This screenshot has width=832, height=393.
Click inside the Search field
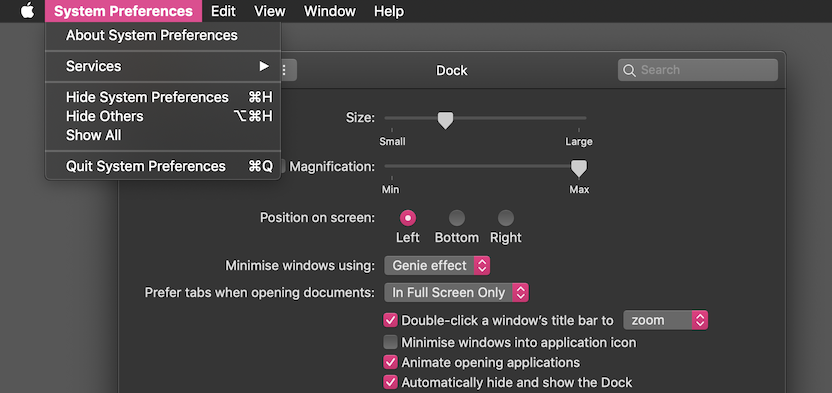click(x=698, y=70)
